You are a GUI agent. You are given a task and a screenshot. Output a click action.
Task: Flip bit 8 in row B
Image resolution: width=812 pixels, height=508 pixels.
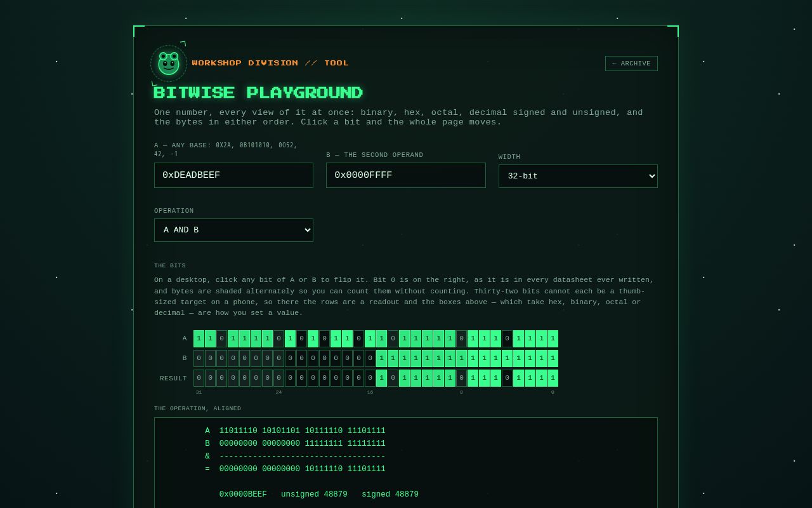pyautogui.click(x=462, y=358)
